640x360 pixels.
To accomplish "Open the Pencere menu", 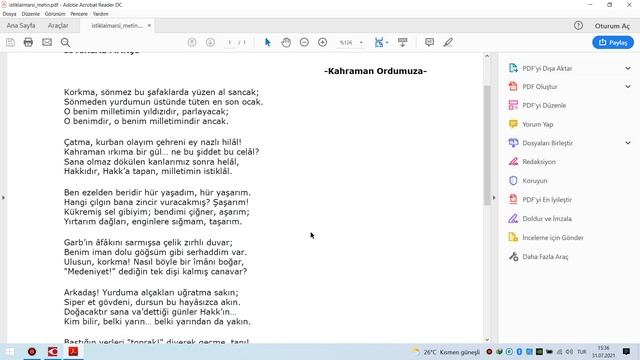I will pos(79,14).
